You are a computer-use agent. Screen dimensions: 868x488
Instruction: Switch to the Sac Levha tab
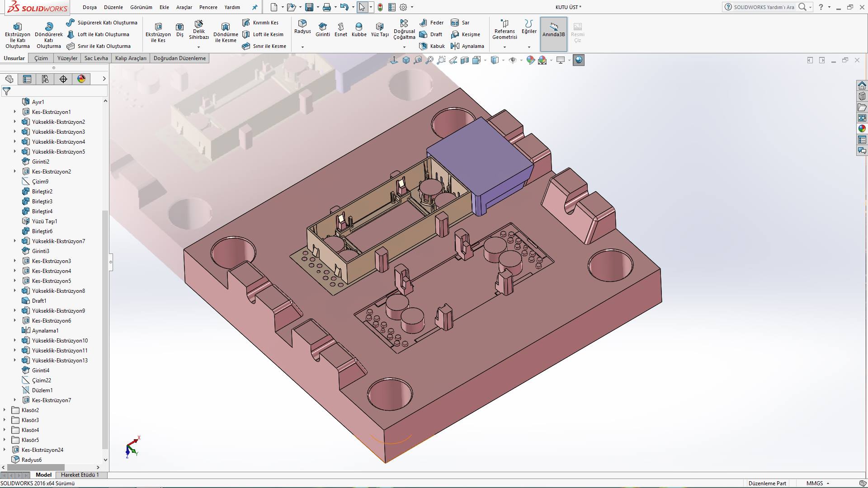tap(96, 58)
